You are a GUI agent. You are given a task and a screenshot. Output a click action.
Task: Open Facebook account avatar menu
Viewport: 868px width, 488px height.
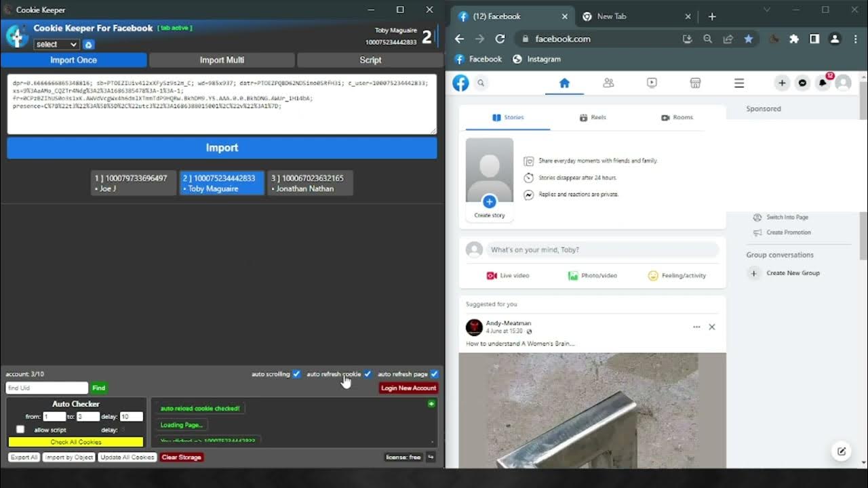[x=844, y=83]
